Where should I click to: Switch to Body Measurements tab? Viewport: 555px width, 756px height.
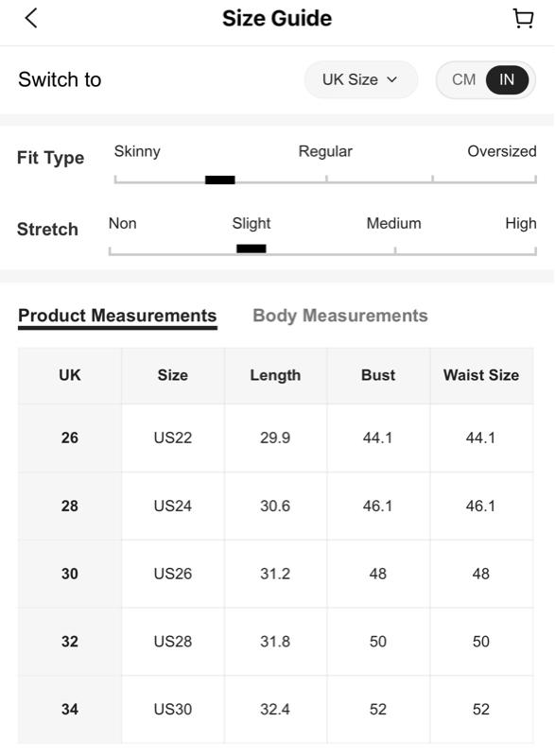[340, 316]
